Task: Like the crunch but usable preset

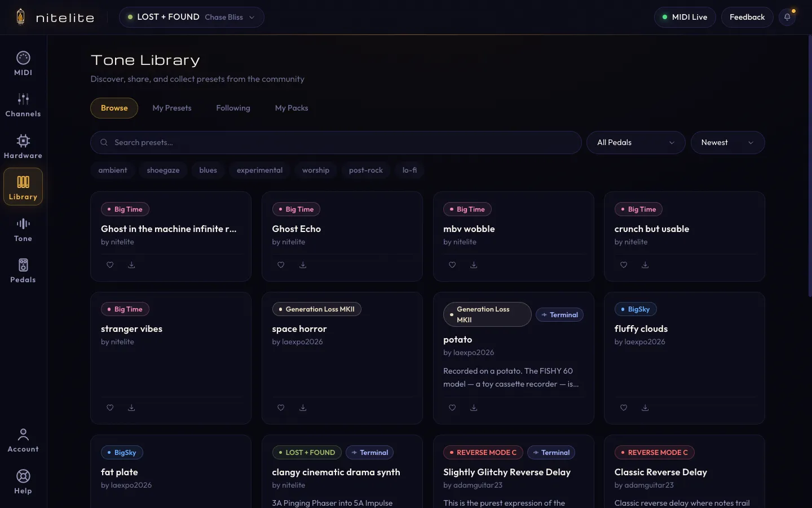Action: pos(624,265)
